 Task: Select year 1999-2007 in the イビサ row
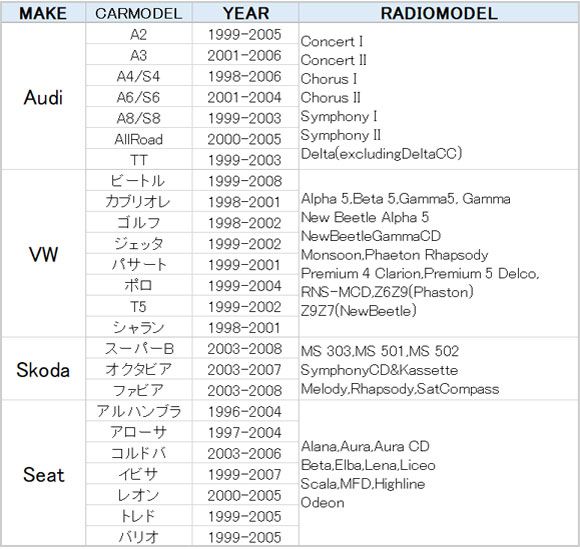click(x=246, y=474)
